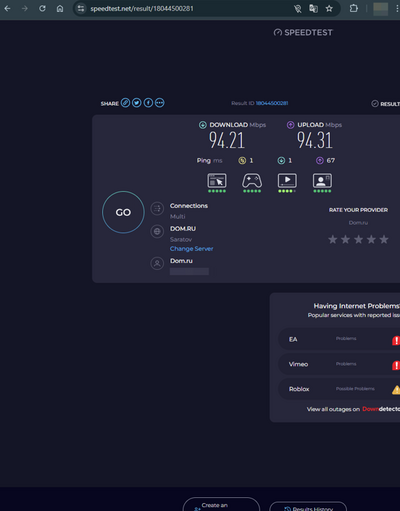The image size is (400, 511).
Task: Open result ID 18044500281 link
Action: pos(272,103)
